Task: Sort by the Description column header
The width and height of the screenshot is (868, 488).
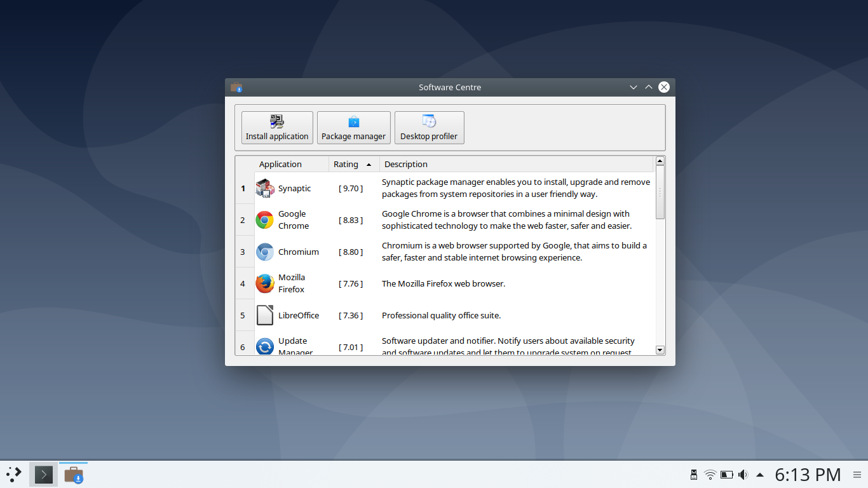Action: (405, 164)
